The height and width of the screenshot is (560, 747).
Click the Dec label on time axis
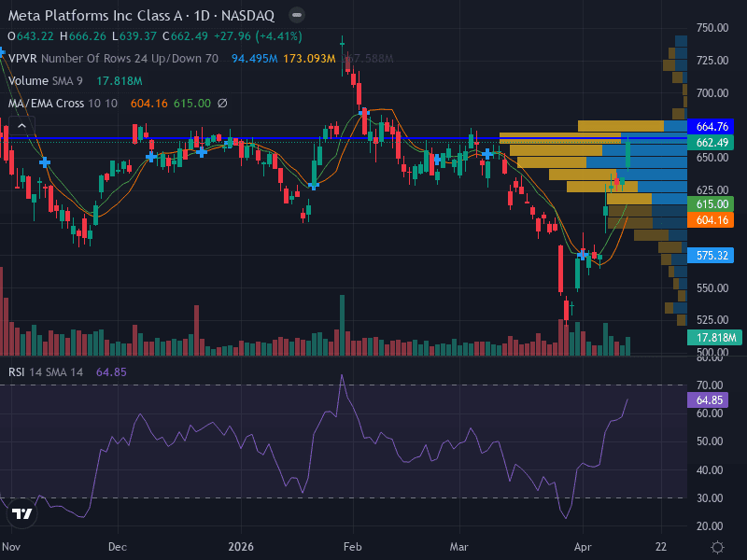point(118,547)
